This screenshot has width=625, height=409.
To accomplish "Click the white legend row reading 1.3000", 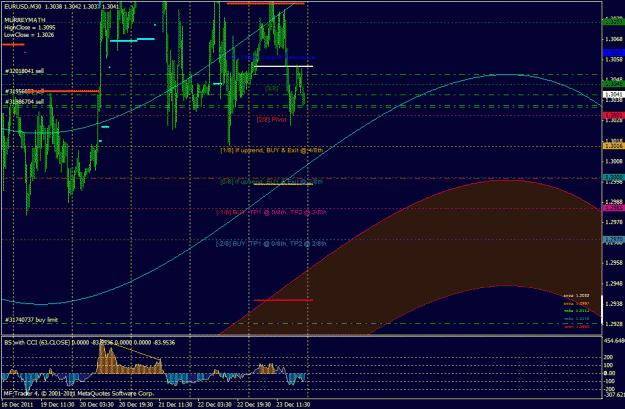I will click(x=577, y=296).
